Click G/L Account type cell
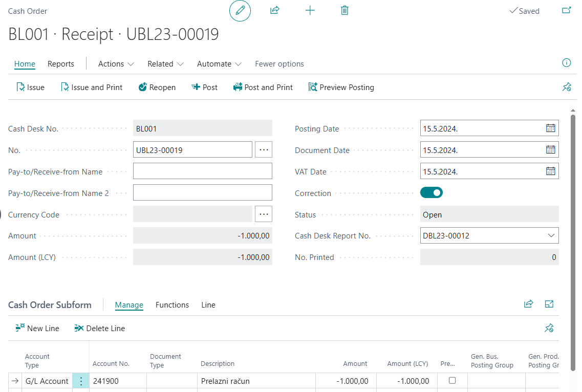The width and height of the screenshot is (582, 392). (47, 381)
